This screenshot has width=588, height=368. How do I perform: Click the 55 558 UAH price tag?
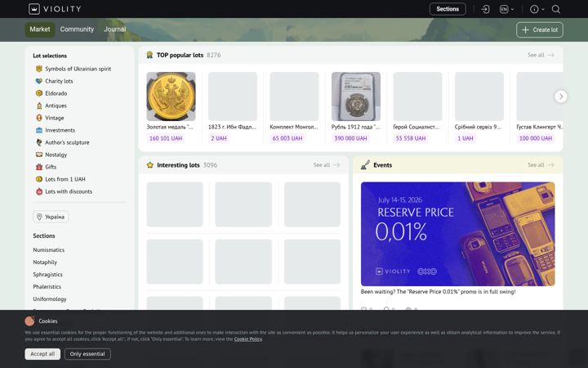point(411,138)
